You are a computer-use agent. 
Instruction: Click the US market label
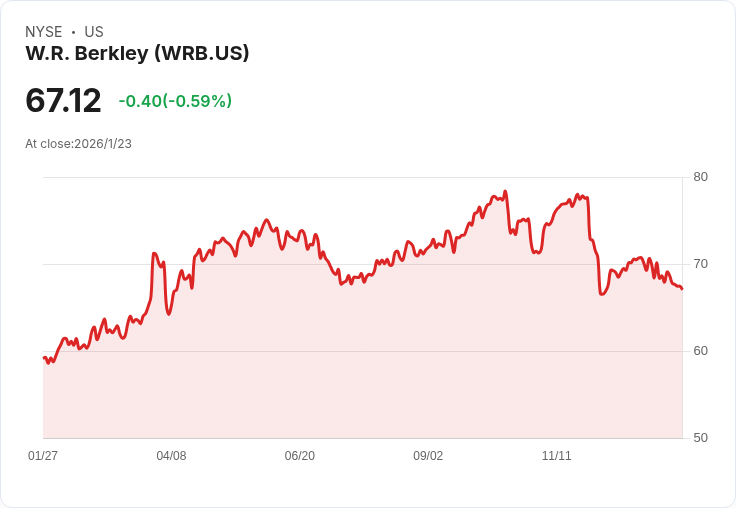pos(94,32)
